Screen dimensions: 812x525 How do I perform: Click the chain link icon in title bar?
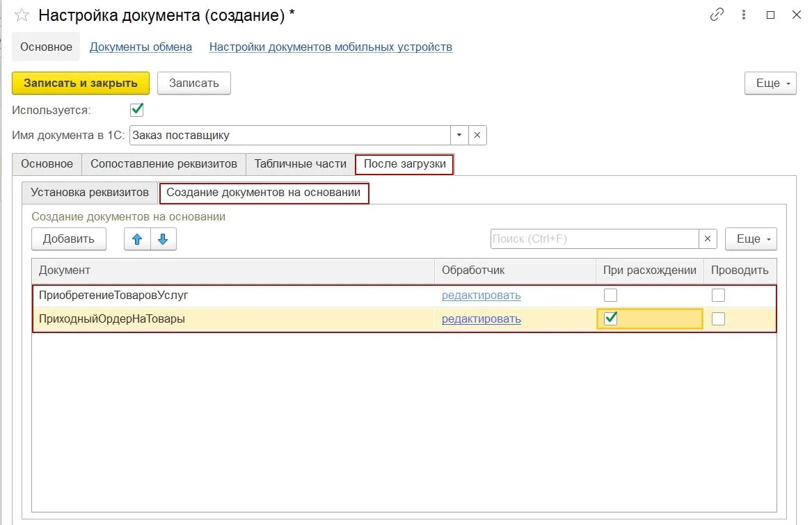click(717, 14)
